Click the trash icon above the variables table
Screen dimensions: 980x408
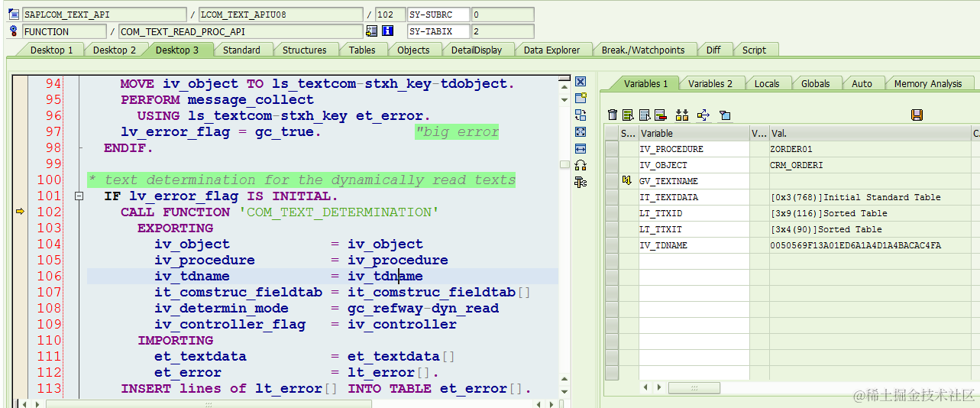click(613, 115)
